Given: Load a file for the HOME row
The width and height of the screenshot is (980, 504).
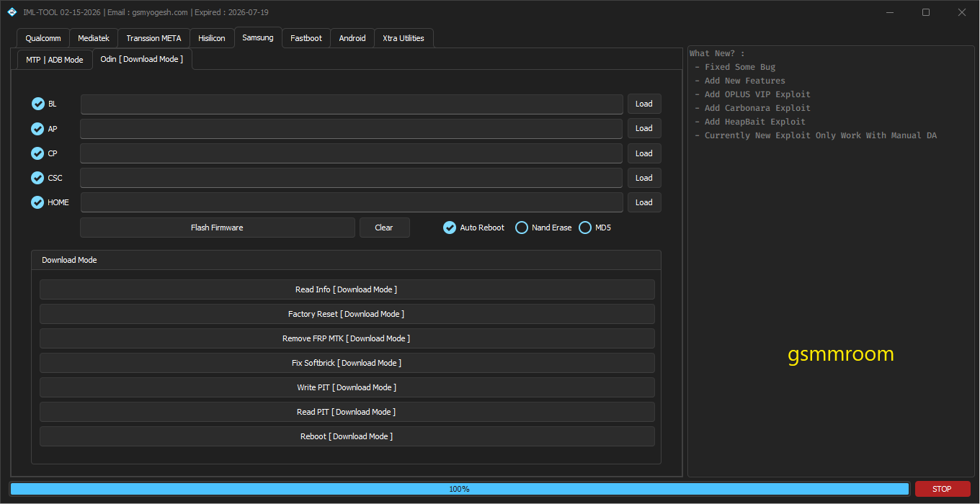Looking at the screenshot, I should click(x=644, y=202).
